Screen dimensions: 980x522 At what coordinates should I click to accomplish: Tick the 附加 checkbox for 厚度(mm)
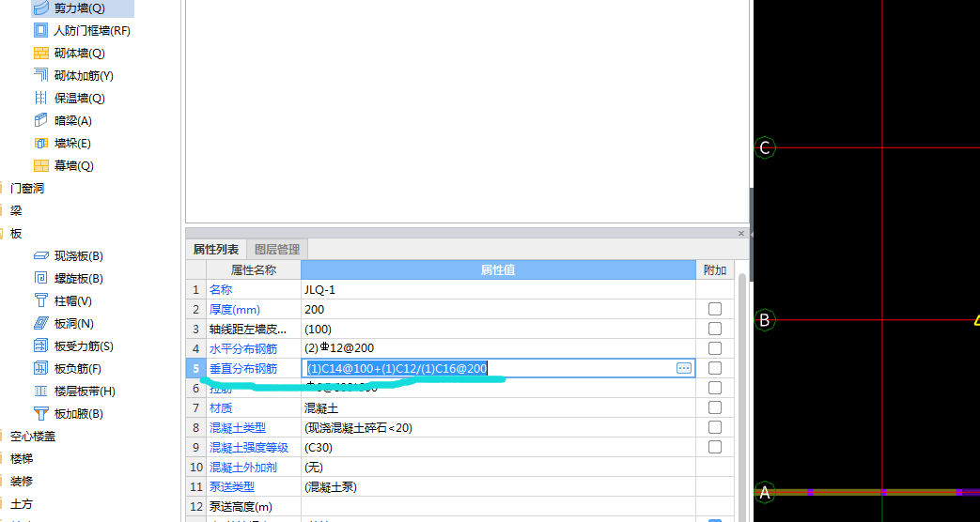[x=714, y=309]
